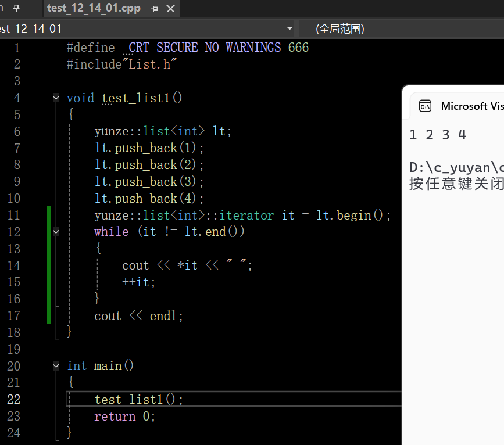Click '*it' in the cout statement
The height and width of the screenshot is (445, 504).
coord(187,265)
